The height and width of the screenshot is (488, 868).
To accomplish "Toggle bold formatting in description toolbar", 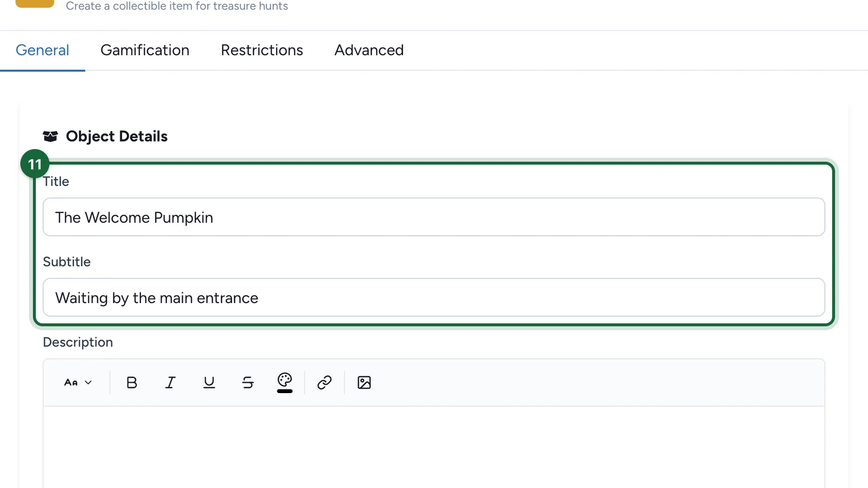I will pos(132,383).
